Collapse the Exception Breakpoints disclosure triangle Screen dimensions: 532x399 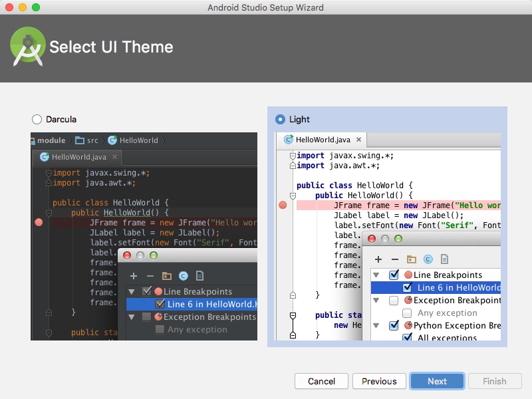[x=376, y=301]
